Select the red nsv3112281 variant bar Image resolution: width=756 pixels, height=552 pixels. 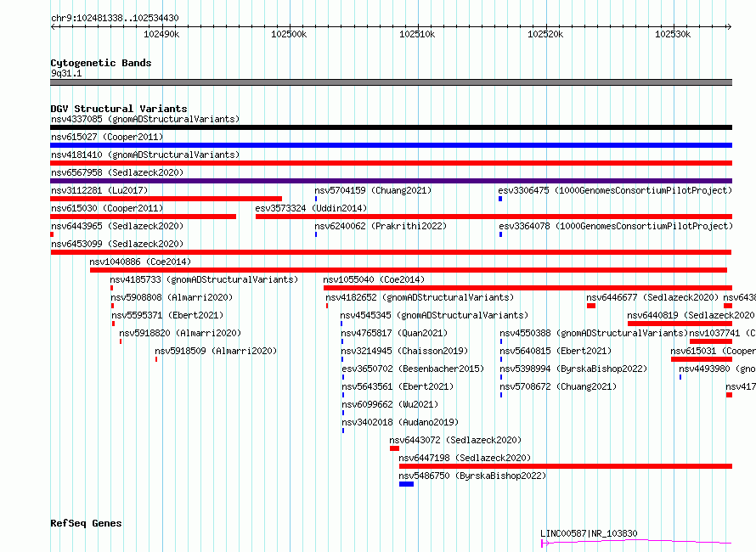[x=166, y=199]
